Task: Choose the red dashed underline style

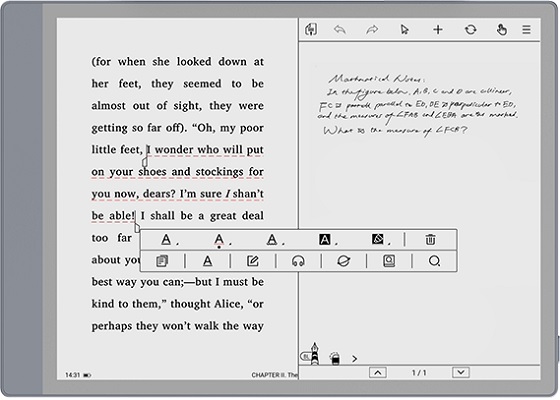Action: (219, 240)
